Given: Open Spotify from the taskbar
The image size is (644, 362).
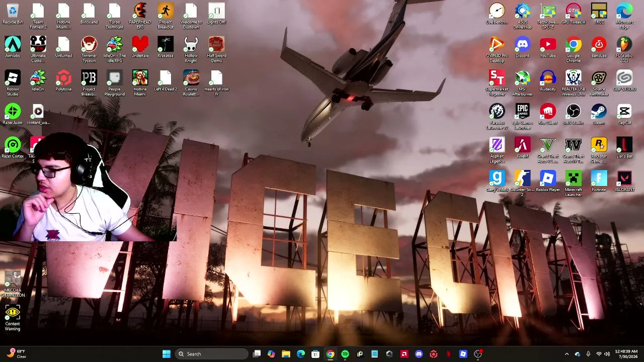Looking at the screenshot, I should (345, 354).
